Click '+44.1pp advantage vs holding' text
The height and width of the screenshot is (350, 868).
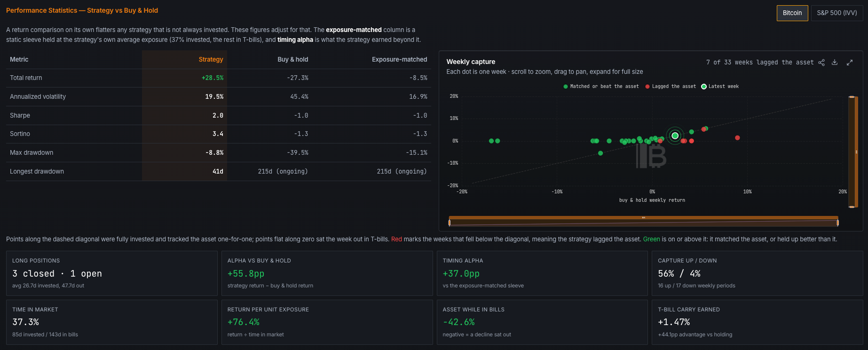pyautogui.click(x=695, y=334)
